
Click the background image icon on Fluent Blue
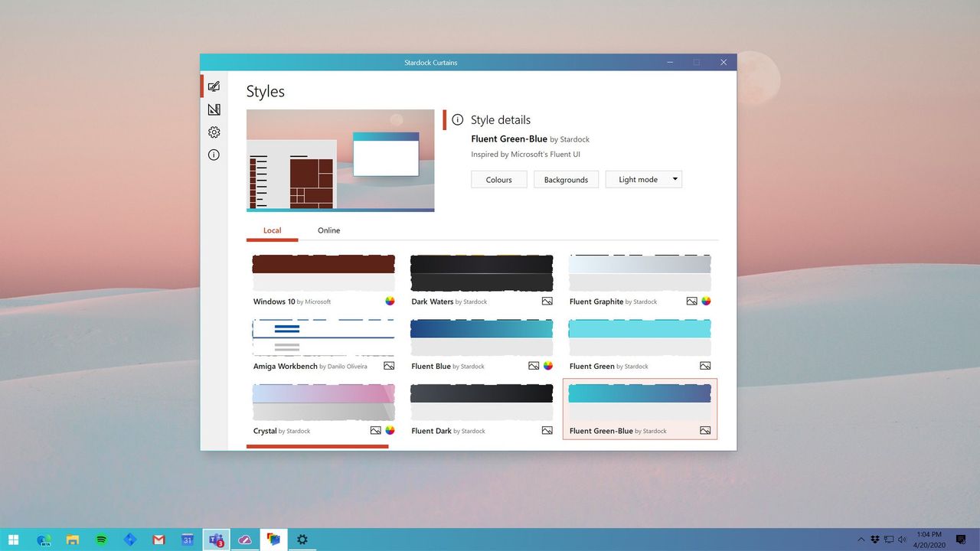point(534,366)
